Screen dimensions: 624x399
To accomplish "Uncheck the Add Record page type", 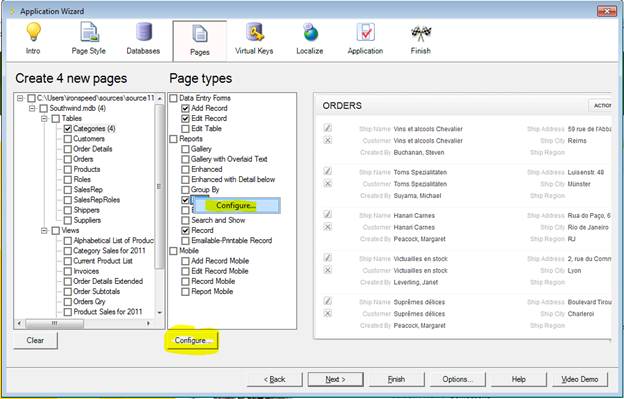I will 185,108.
